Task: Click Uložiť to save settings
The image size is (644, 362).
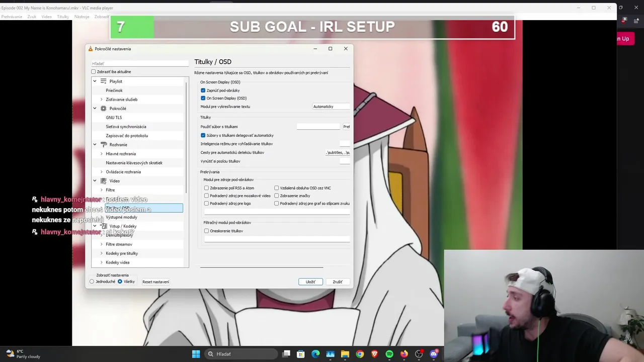Action: coord(310,282)
